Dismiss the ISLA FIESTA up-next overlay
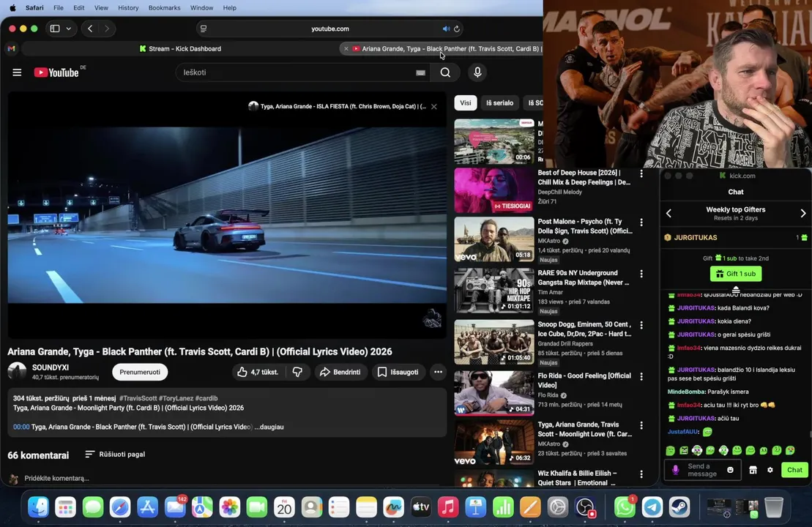This screenshot has height=527, width=812. [434, 107]
